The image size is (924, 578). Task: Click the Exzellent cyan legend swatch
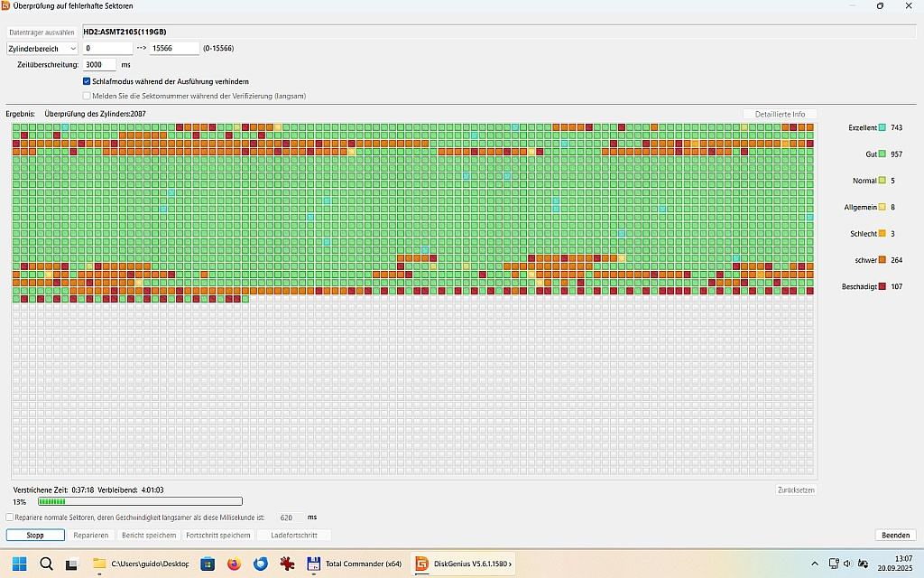(x=882, y=127)
